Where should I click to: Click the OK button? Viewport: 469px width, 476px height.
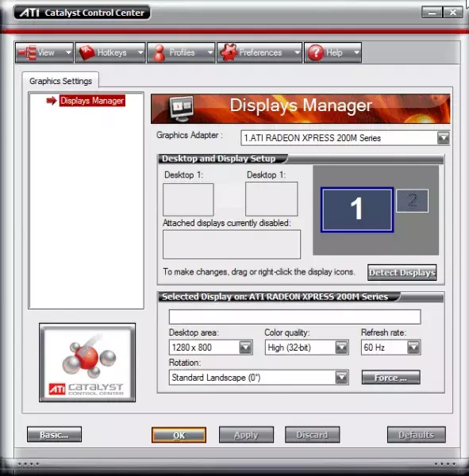(x=179, y=435)
